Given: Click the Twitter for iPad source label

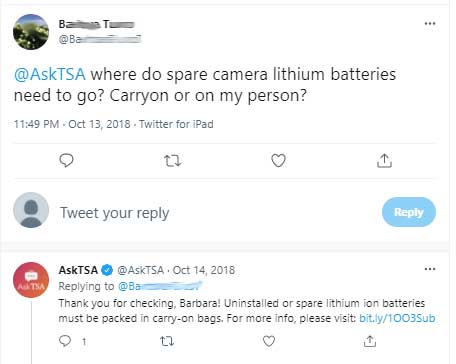Looking at the screenshot, I should click(176, 124).
